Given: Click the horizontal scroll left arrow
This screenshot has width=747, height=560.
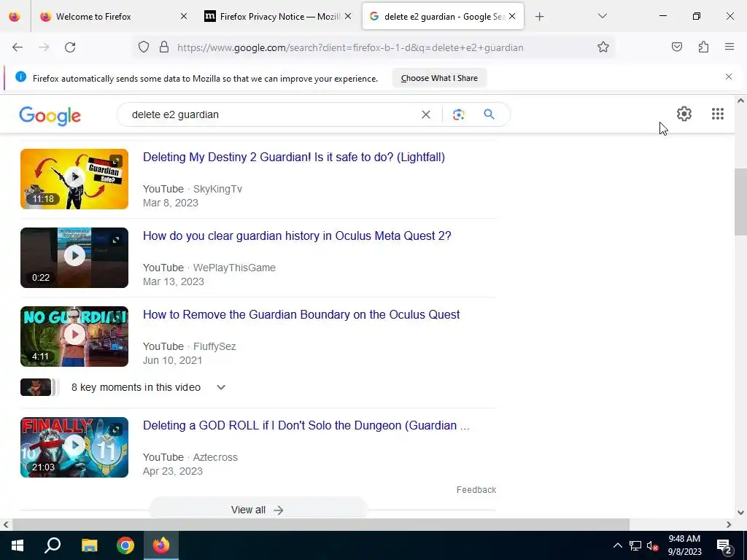Looking at the screenshot, I should pos(5,524).
